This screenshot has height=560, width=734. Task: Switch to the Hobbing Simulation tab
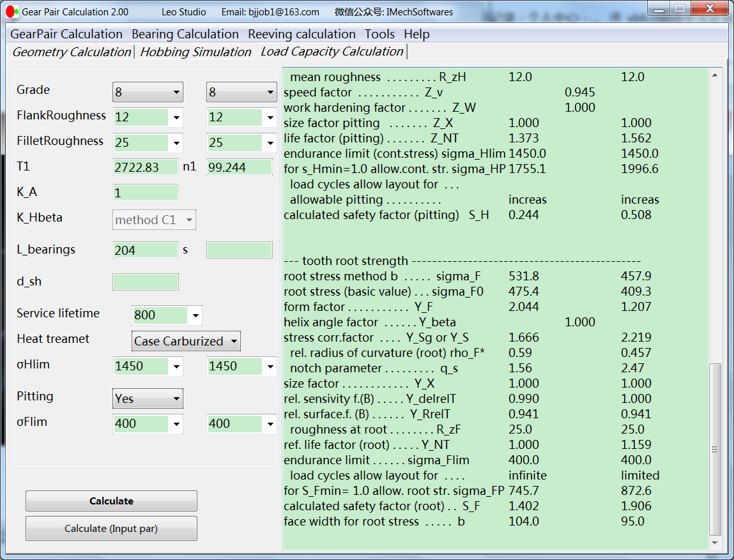(195, 52)
